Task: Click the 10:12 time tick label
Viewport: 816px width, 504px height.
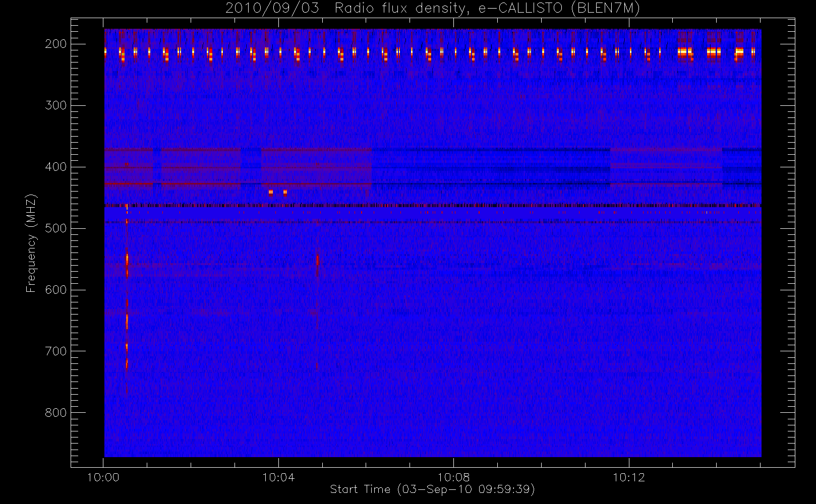Action: coord(629,477)
